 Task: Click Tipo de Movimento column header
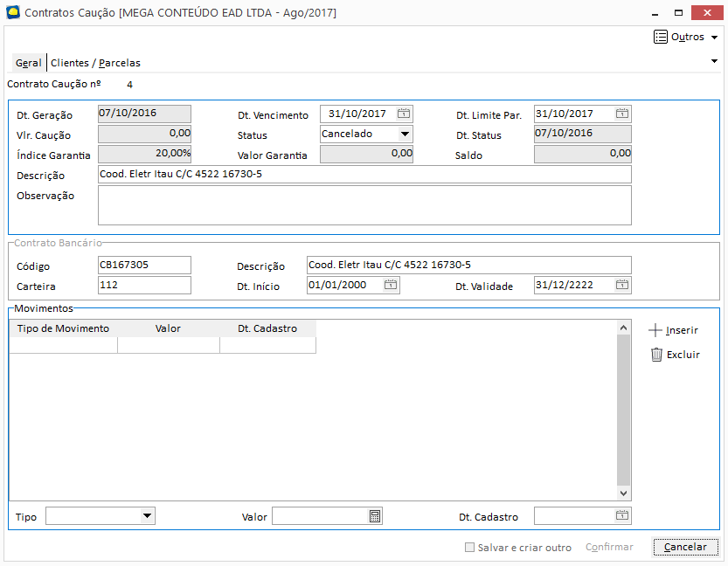(63, 328)
